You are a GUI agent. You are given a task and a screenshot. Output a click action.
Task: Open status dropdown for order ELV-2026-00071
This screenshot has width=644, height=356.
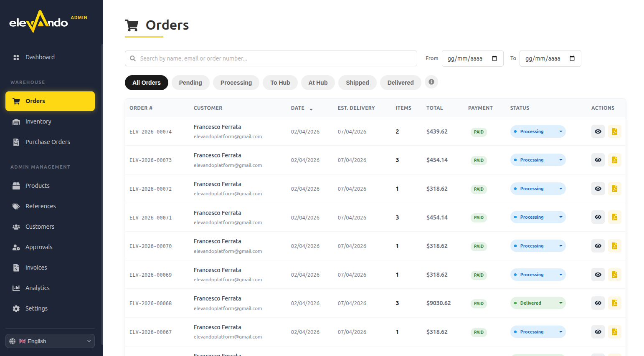click(538, 217)
